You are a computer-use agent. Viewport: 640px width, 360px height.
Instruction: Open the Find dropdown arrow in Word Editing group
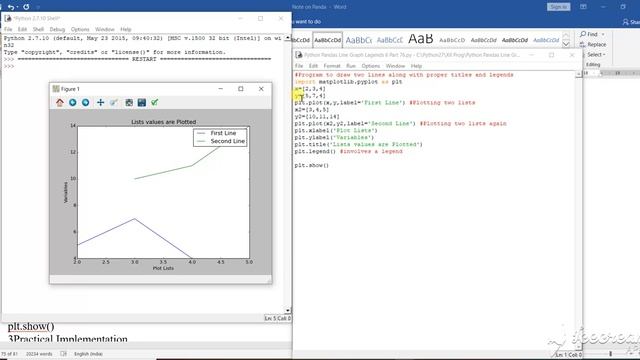click(x=603, y=34)
